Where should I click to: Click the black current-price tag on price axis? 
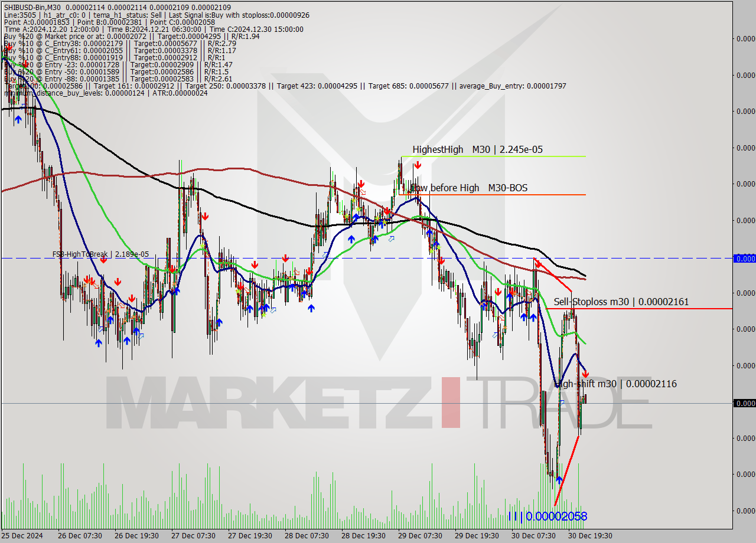tap(744, 403)
